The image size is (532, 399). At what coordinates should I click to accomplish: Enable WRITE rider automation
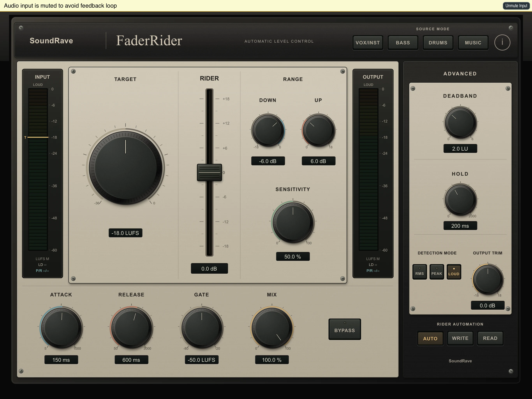point(460,338)
